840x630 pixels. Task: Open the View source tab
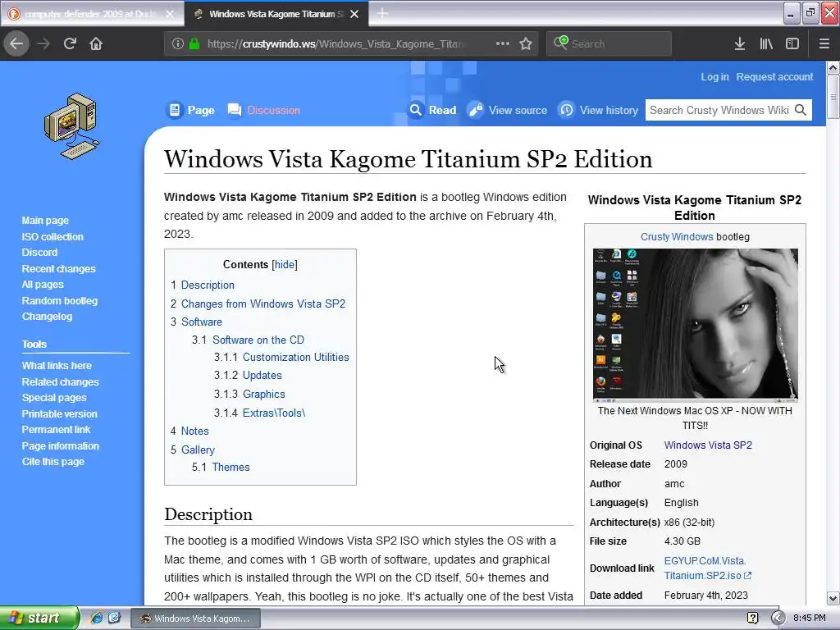point(518,111)
